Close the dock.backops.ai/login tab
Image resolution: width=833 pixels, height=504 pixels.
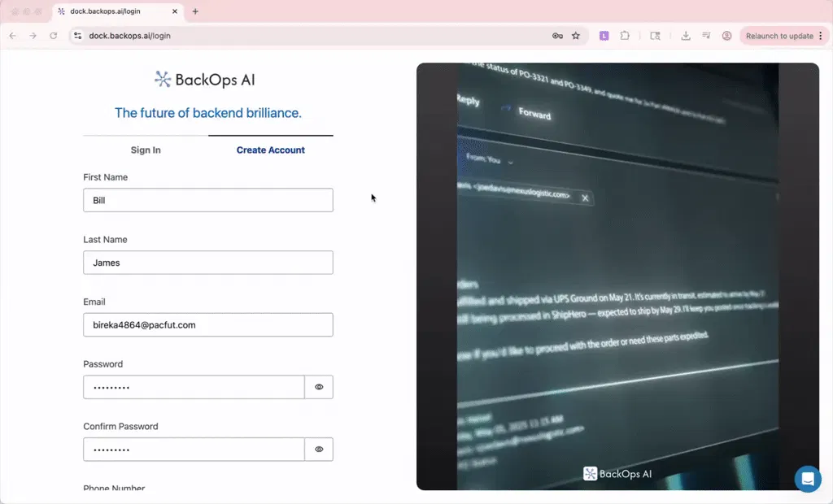(175, 11)
